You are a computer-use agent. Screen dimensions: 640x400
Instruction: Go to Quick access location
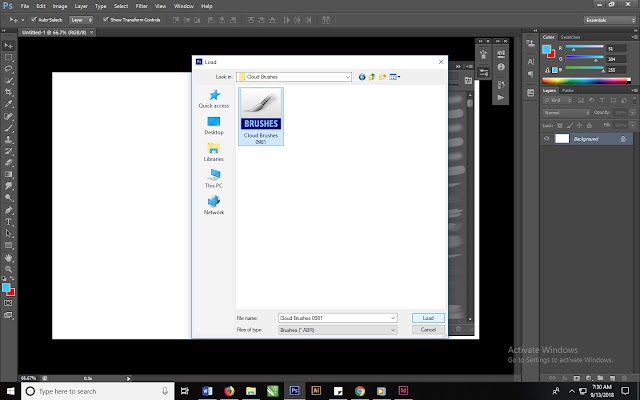(214, 99)
